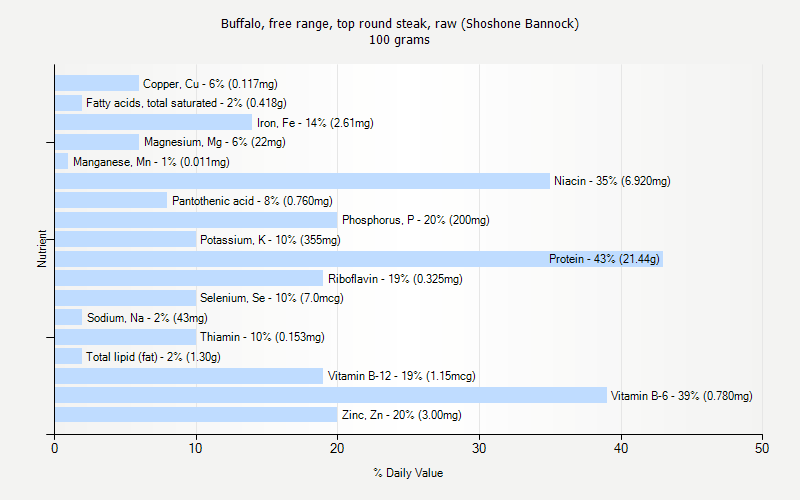Click the Zinc, Zn bar
The height and width of the screenshot is (500, 800).
click(196, 415)
